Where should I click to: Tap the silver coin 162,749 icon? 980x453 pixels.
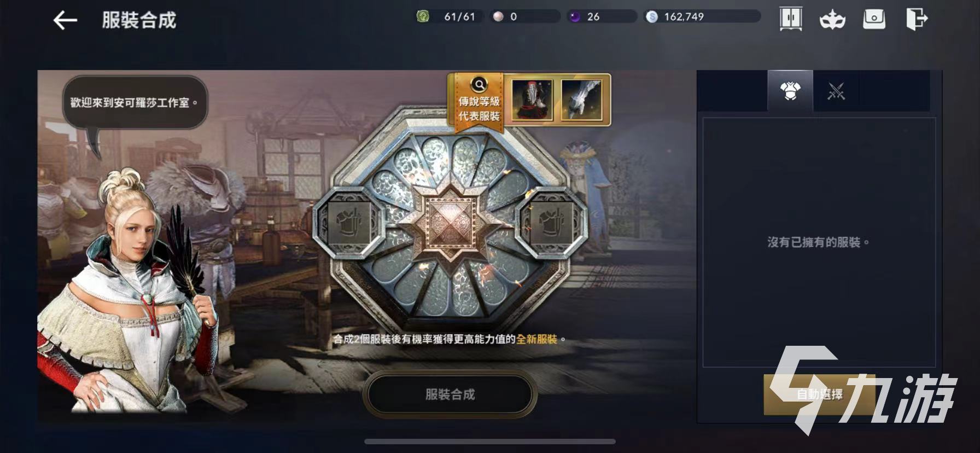tap(652, 16)
